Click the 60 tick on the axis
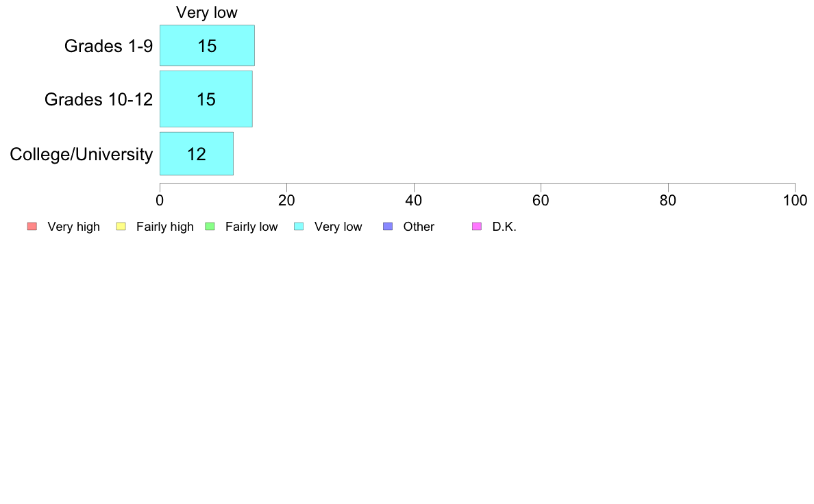The width and height of the screenshot is (814, 504). (541, 201)
